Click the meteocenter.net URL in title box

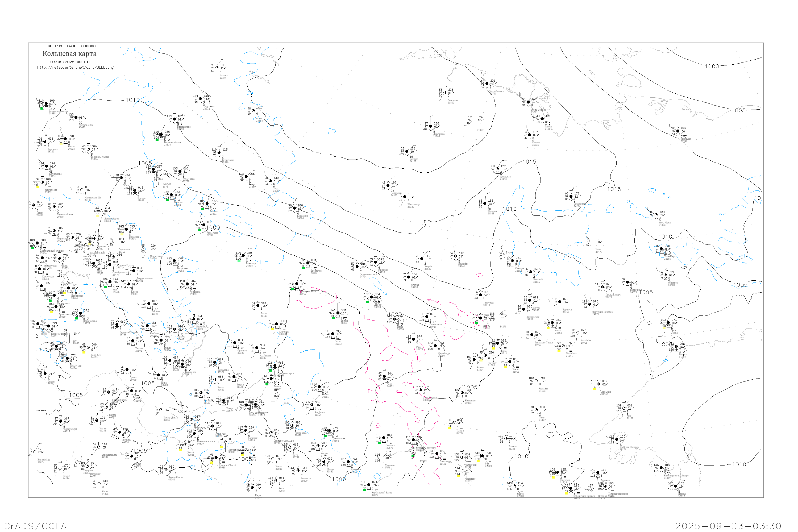point(75,68)
